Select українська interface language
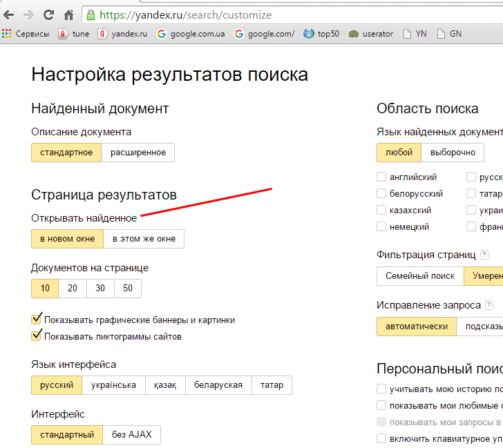The width and height of the screenshot is (503, 448). tap(113, 385)
